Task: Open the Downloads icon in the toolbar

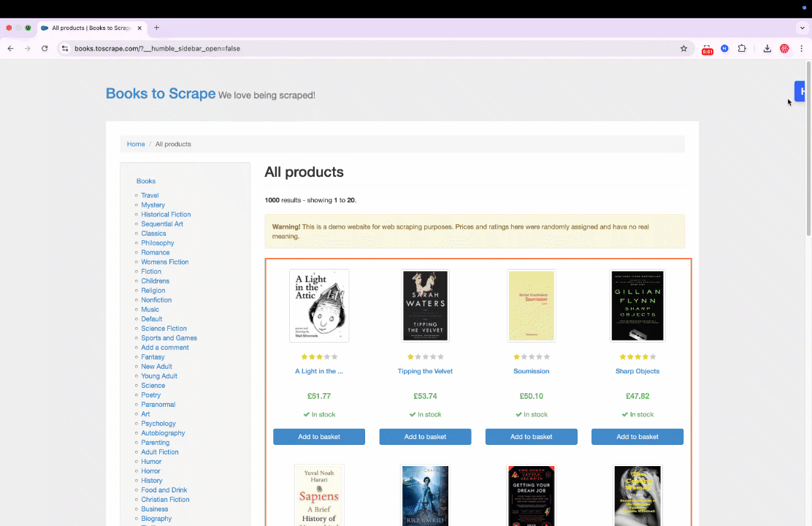Action: click(x=767, y=48)
